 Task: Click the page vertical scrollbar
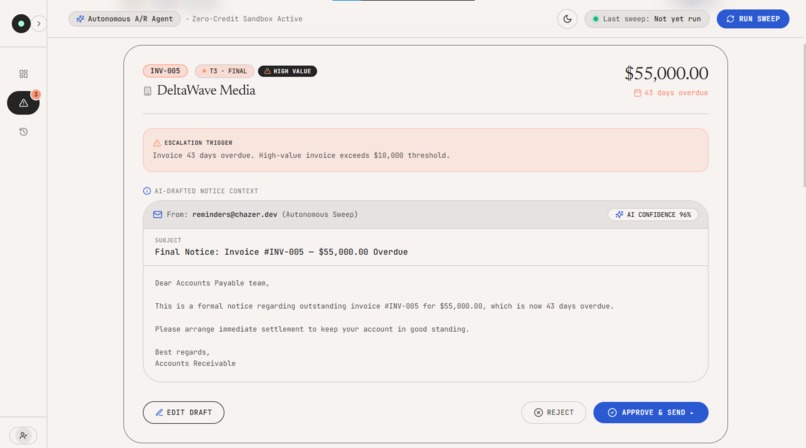pyautogui.click(x=803, y=116)
